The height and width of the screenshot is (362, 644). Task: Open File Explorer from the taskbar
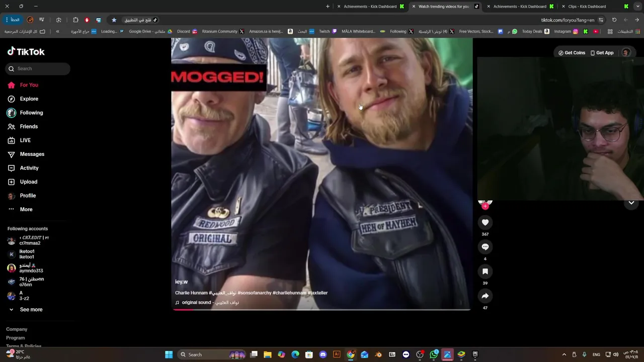point(268,354)
